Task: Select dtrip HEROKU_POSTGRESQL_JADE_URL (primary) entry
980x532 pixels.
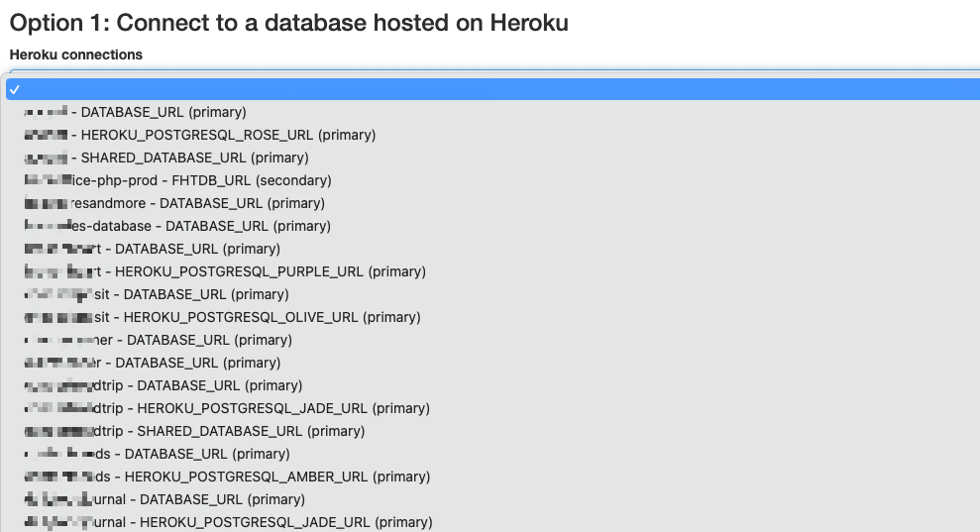Action: (x=492, y=408)
